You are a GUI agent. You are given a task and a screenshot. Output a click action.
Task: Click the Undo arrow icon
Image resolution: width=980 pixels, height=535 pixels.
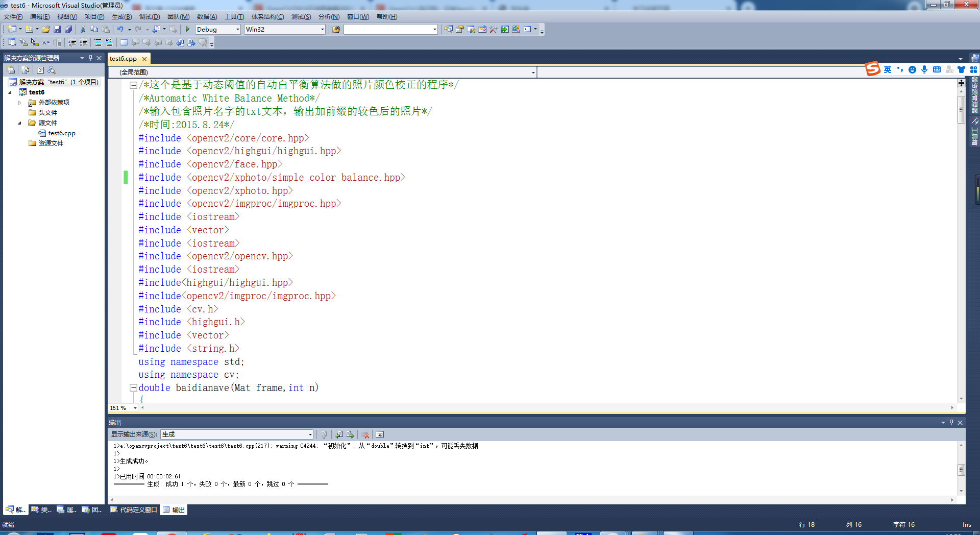tap(120, 30)
